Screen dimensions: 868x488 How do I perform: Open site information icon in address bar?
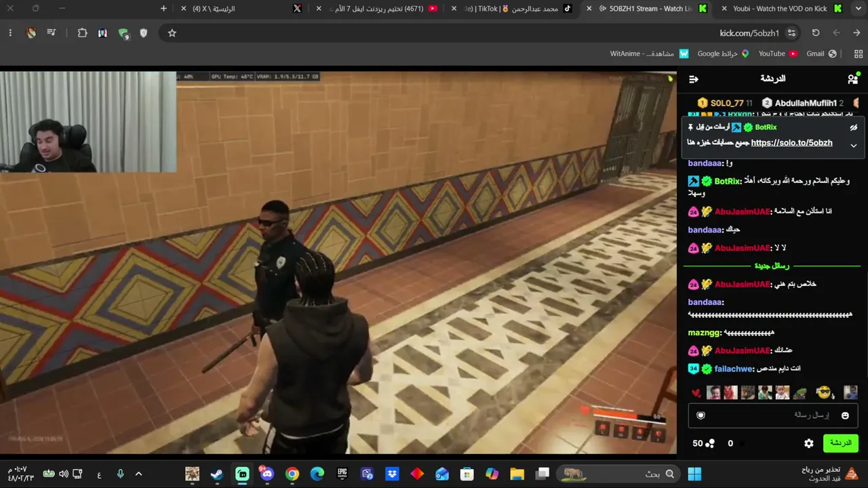791,33
